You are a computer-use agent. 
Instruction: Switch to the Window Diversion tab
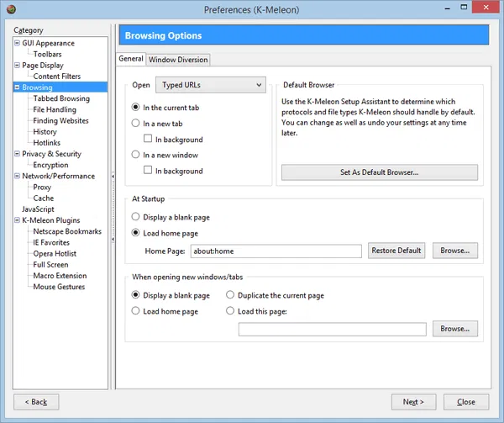pyautogui.click(x=178, y=60)
